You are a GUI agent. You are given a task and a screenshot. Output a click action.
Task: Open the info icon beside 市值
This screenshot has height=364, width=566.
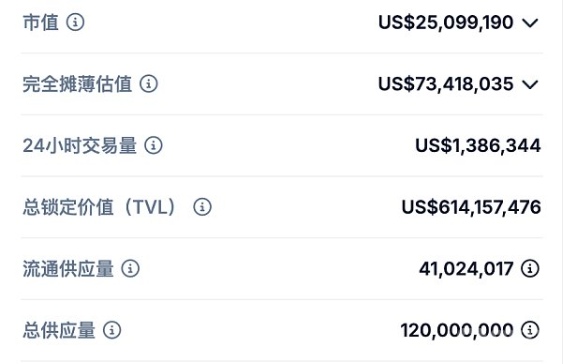(75, 22)
